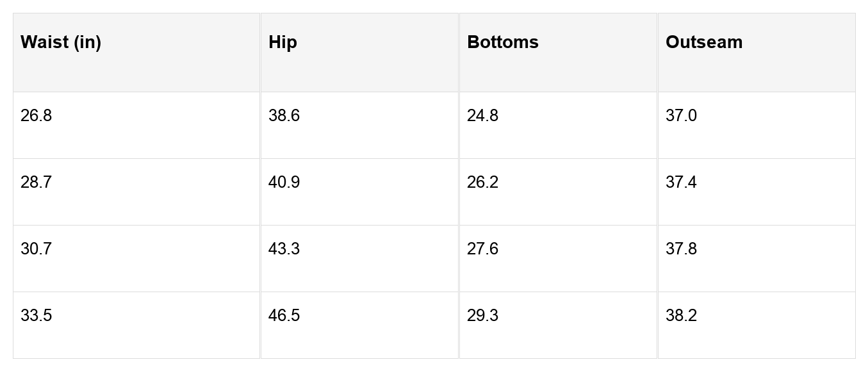The height and width of the screenshot is (371, 868).
Task: Click hip measurement 46.5
Action: coord(359,325)
